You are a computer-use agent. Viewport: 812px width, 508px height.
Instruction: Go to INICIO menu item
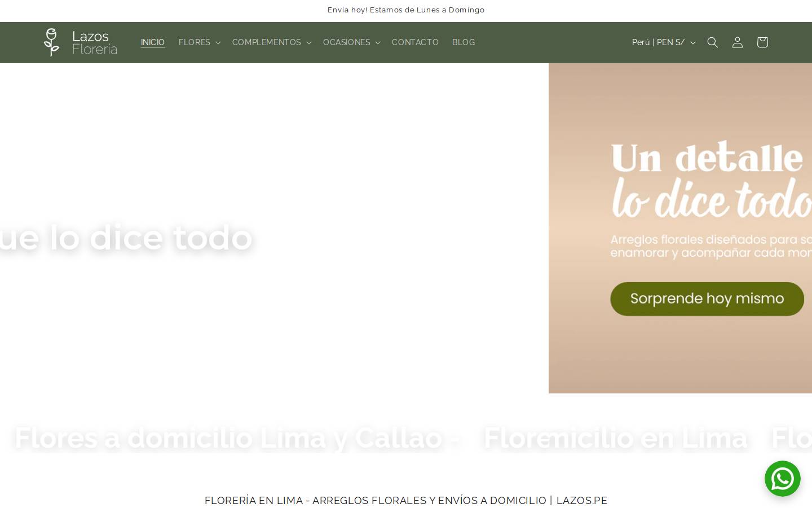153,42
